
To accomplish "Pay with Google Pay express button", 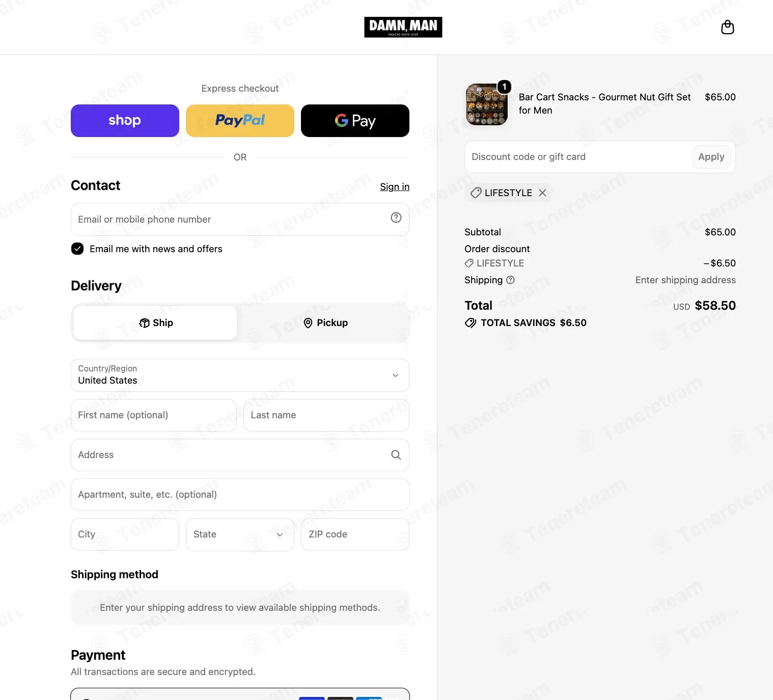I will [x=355, y=121].
